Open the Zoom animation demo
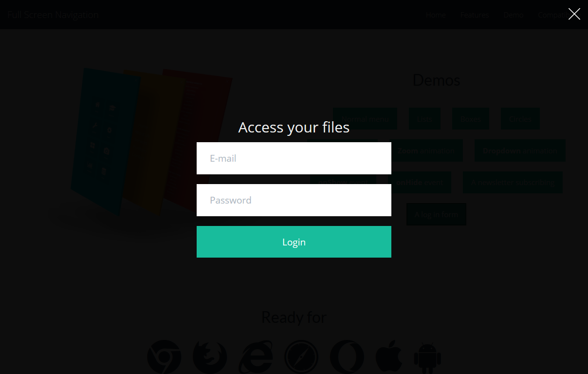The image size is (588, 374). point(426,150)
